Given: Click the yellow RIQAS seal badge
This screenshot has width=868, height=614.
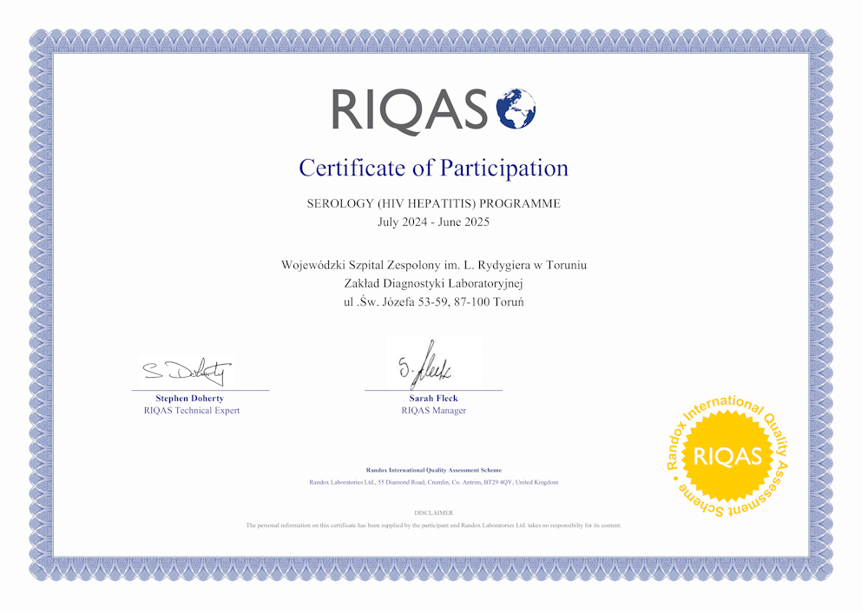Looking at the screenshot, I should [x=727, y=457].
